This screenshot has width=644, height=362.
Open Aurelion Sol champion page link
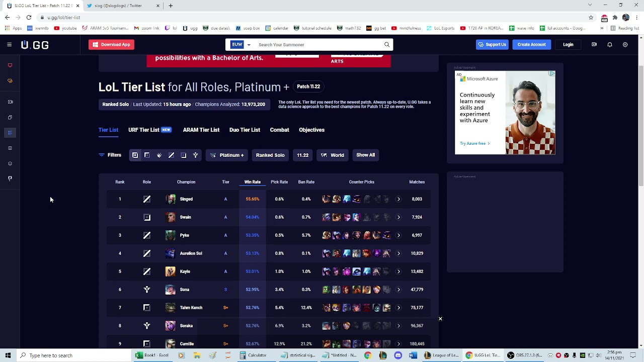coord(191,253)
